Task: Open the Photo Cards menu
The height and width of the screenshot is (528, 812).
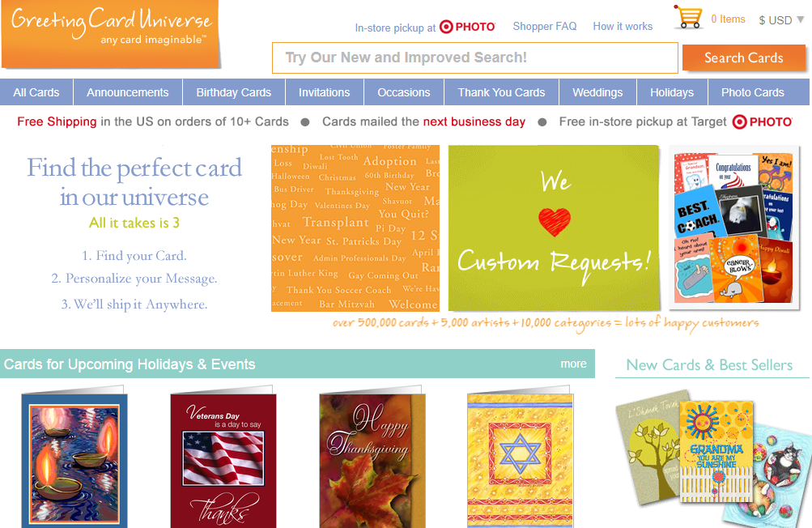Action: click(752, 92)
